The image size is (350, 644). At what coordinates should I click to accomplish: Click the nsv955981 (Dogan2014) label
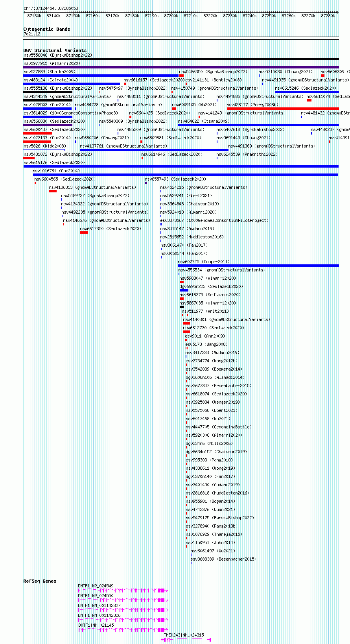point(210,501)
